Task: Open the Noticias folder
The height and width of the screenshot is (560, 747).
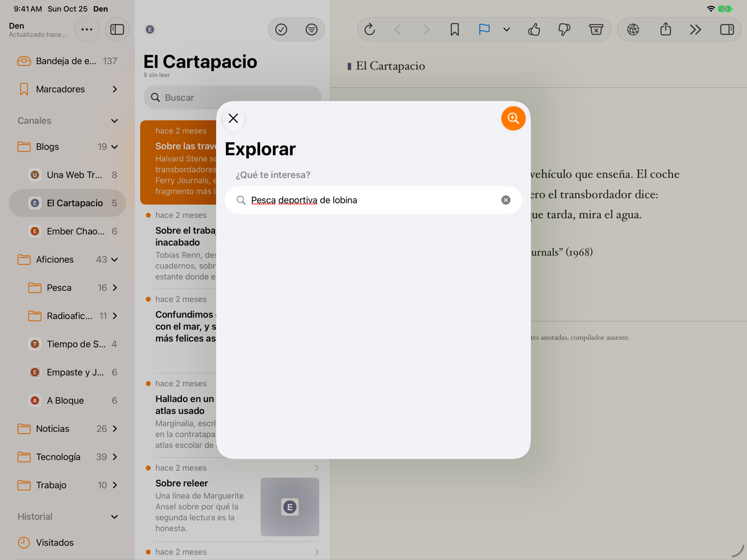Action: point(67,429)
